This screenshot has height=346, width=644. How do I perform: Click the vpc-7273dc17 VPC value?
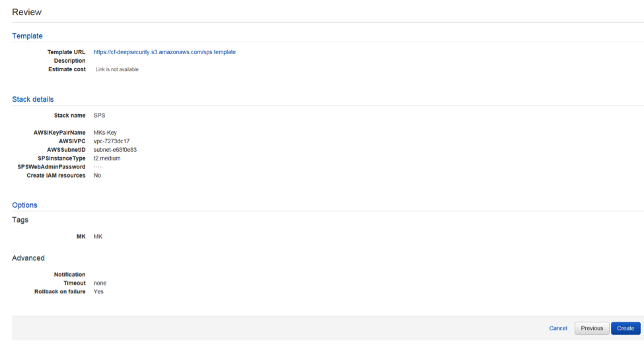click(112, 141)
